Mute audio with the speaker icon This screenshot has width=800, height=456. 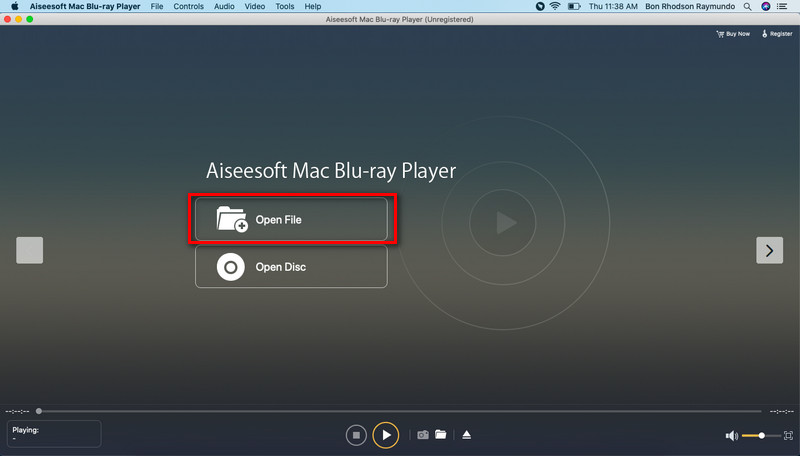(x=731, y=436)
